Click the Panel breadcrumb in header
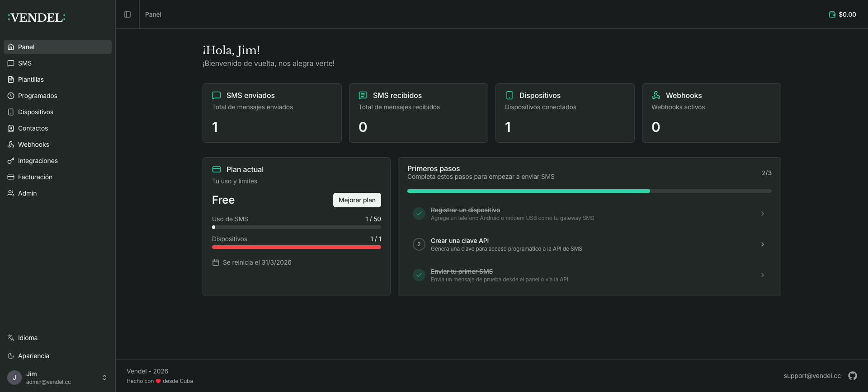 coord(153,14)
